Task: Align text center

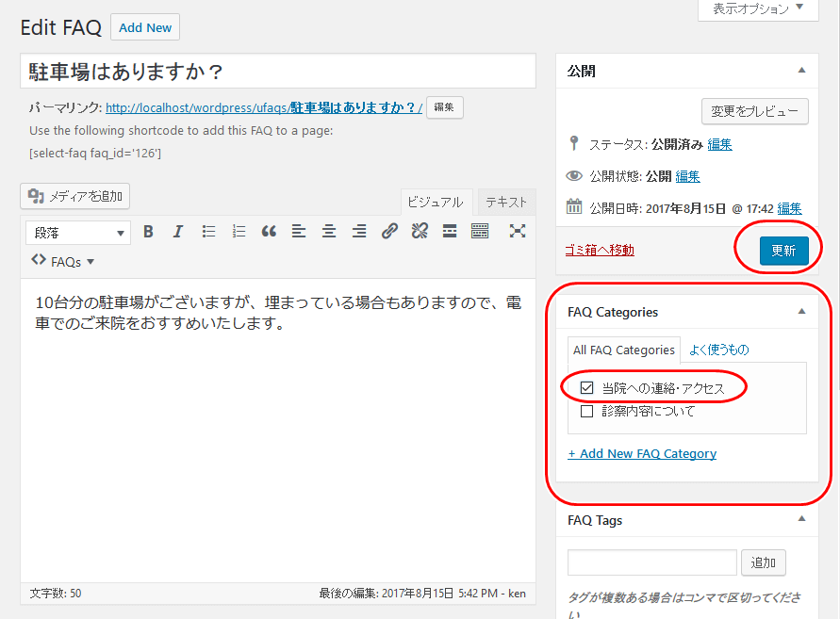Action: [x=329, y=232]
